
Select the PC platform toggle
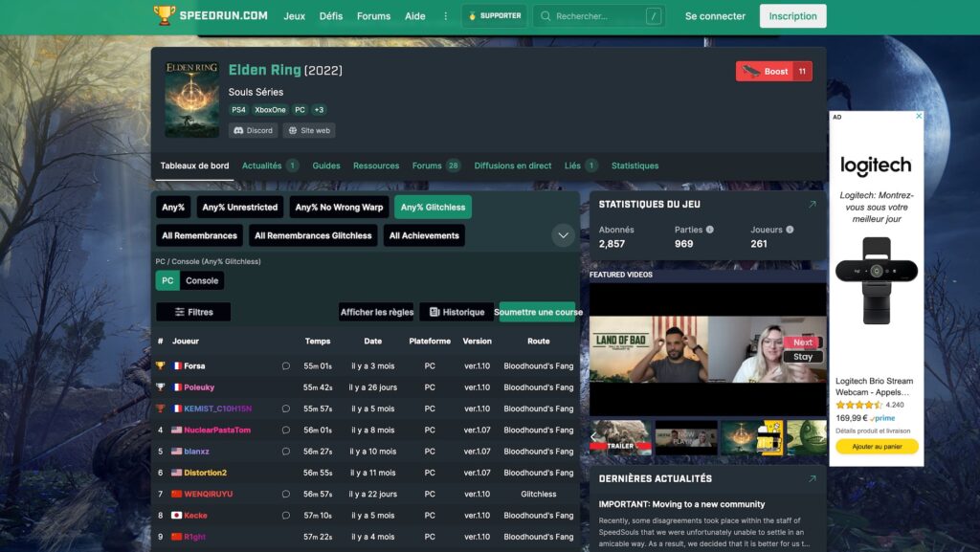(x=167, y=281)
